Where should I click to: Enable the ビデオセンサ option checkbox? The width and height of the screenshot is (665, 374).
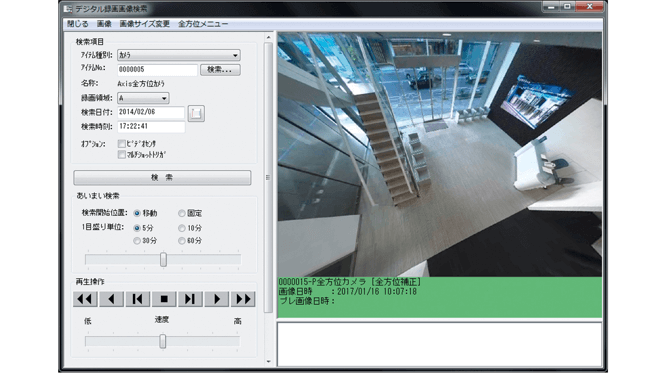(x=122, y=144)
